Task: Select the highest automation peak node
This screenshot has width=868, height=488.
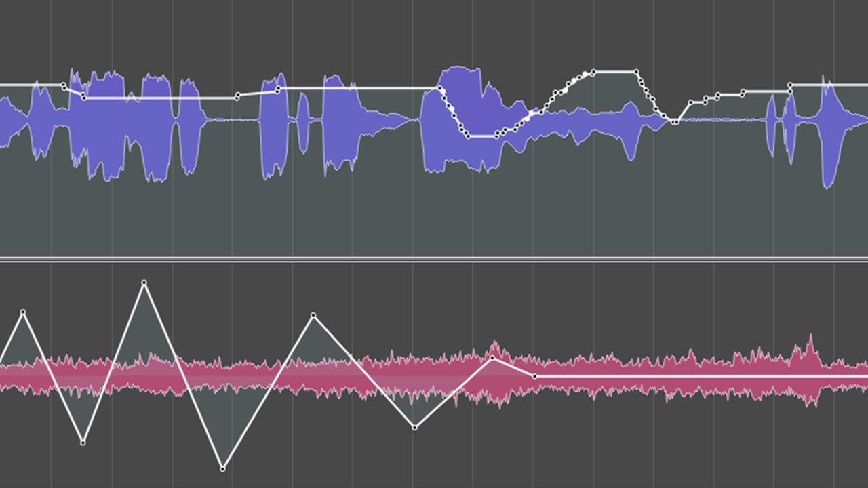Action: pyautogui.click(x=144, y=281)
